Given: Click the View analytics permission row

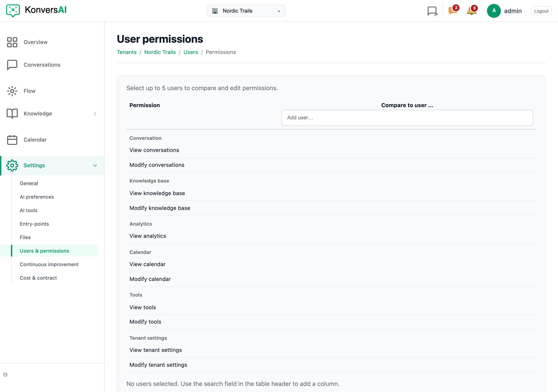Looking at the screenshot, I should click(331, 236).
